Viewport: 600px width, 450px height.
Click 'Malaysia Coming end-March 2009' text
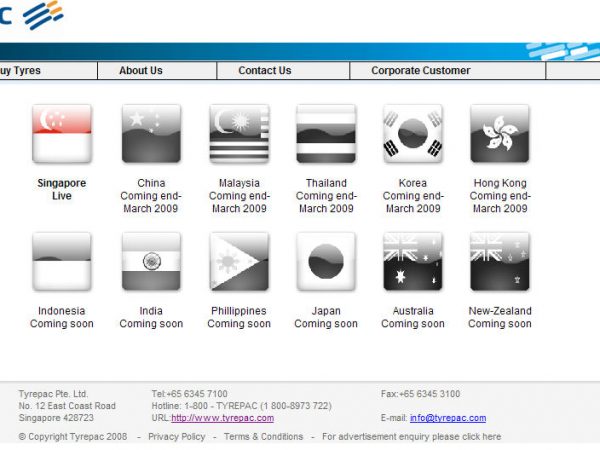[239, 196]
